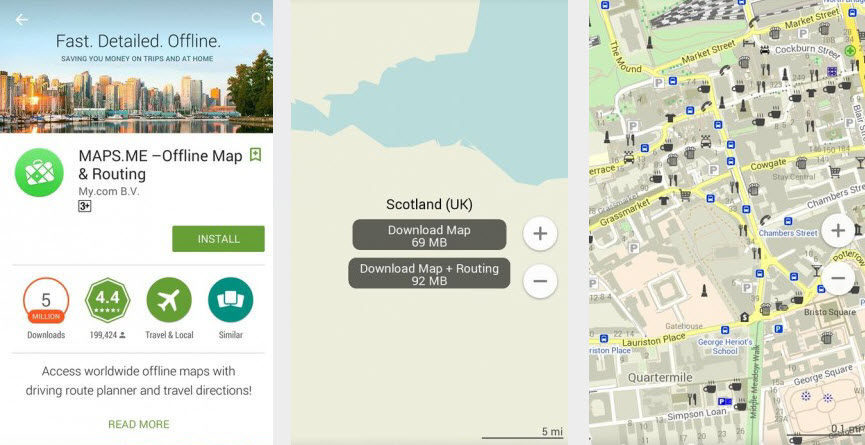Tap the Cockburn Street map label
Screen dimensions: 865x445
point(807,50)
